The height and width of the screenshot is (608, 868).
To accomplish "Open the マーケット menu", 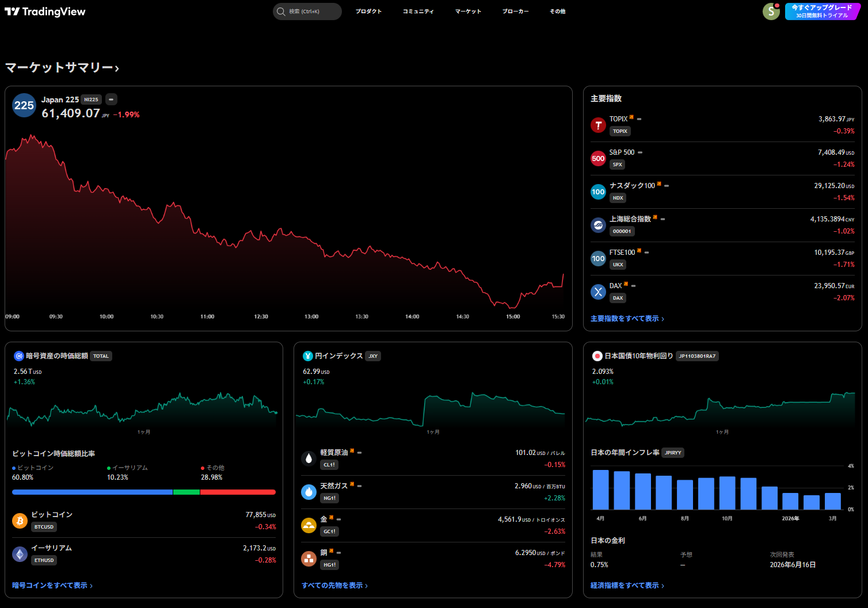I will pyautogui.click(x=468, y=12).
